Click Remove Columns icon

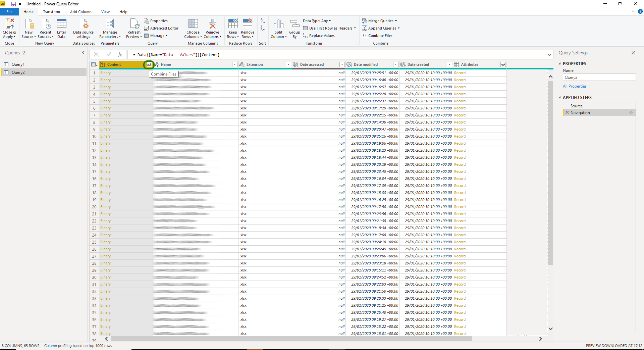click(212, 24)
